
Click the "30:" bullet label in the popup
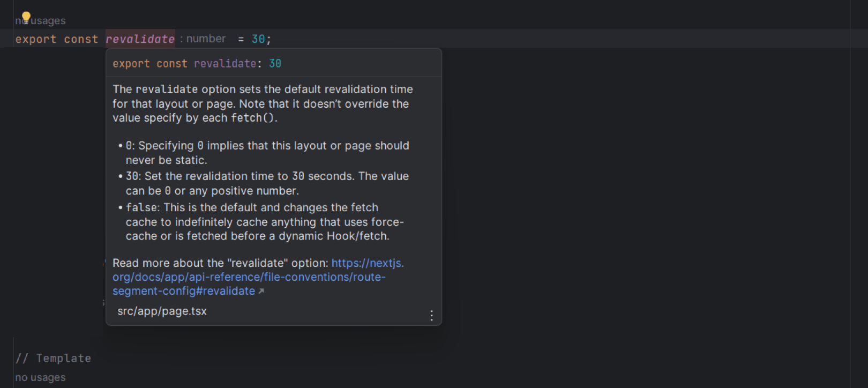point(133,176)
